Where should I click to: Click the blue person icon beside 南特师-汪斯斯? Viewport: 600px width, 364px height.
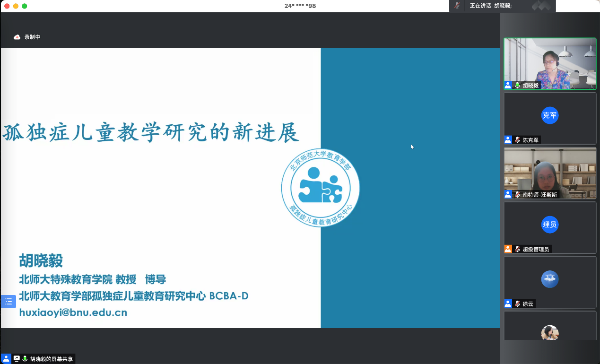[508, 194]
